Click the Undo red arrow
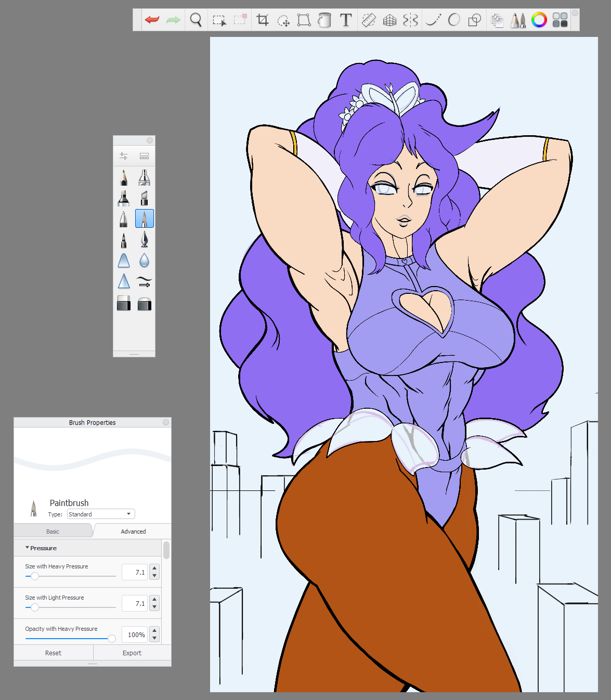 pos(152,20)
